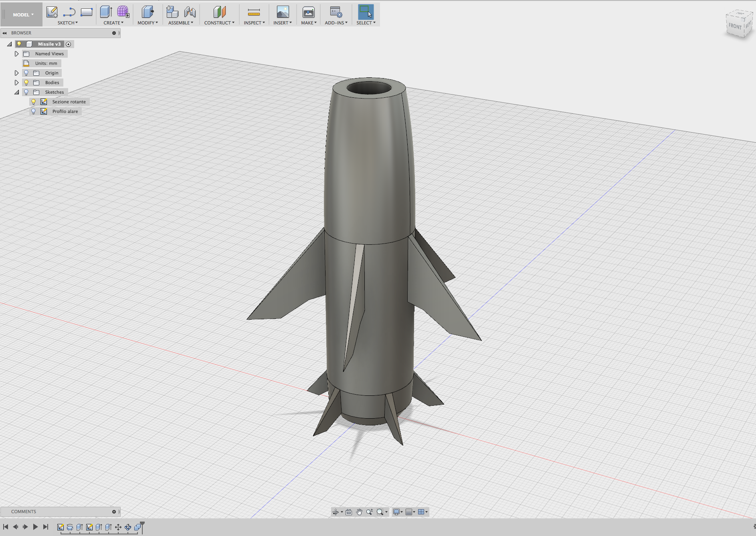
Task: Pick the Line sketch tool icon
Action: click(69, 12)
